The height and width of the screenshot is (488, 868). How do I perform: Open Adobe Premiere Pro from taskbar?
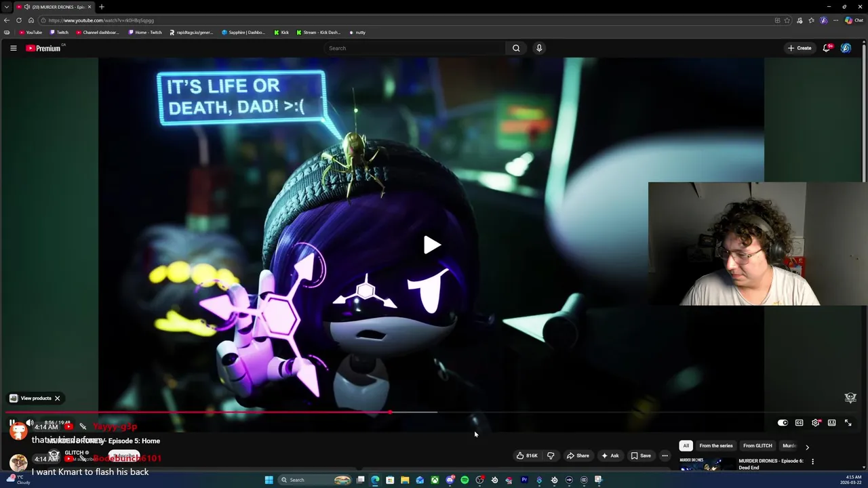(x=524, y=480)
